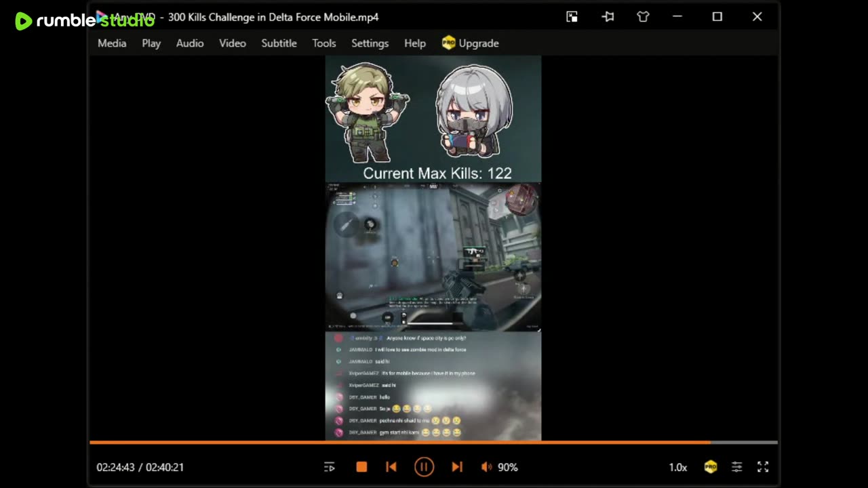Skip to the next track

coord(457,467)
